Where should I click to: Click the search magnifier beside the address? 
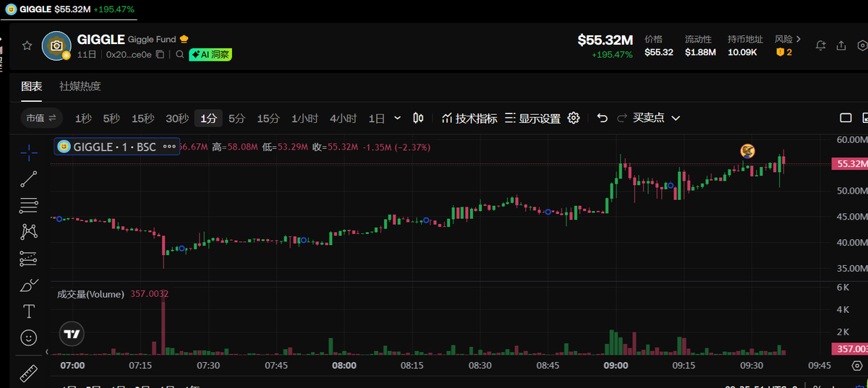[x=179, y=54]
